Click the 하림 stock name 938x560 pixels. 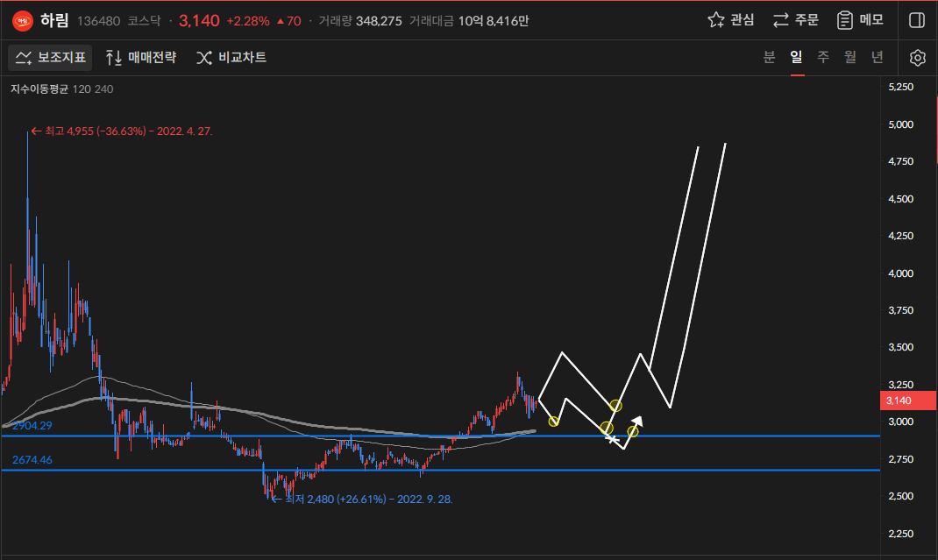point(54,21)
